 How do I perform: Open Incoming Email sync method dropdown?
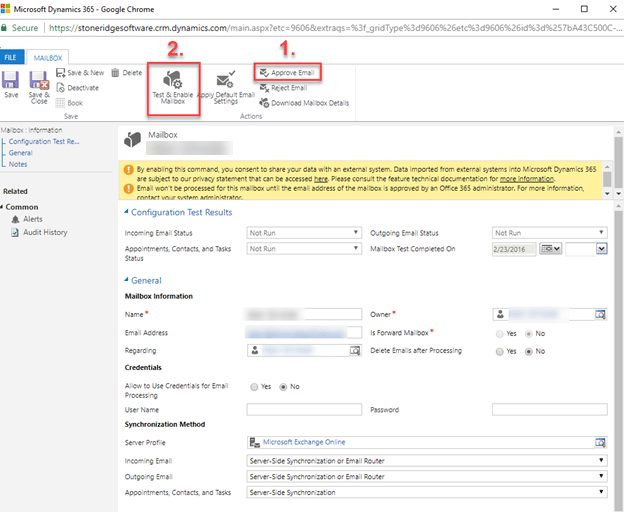(x=427, y=461)
